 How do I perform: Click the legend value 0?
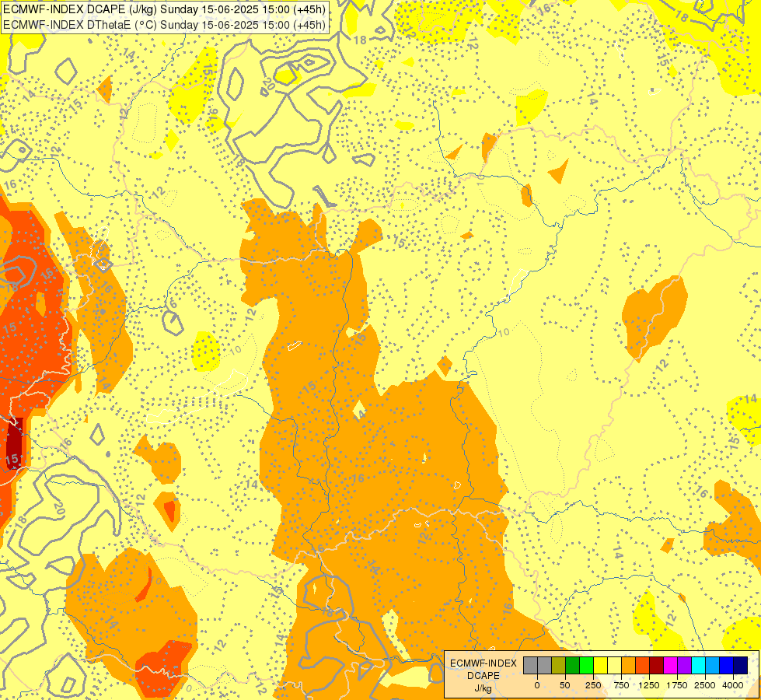[537, 685]
